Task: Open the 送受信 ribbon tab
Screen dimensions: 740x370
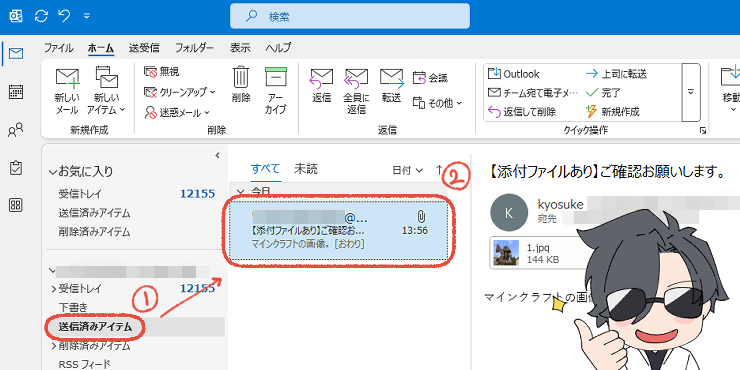Action: click(x=144, y=48)
